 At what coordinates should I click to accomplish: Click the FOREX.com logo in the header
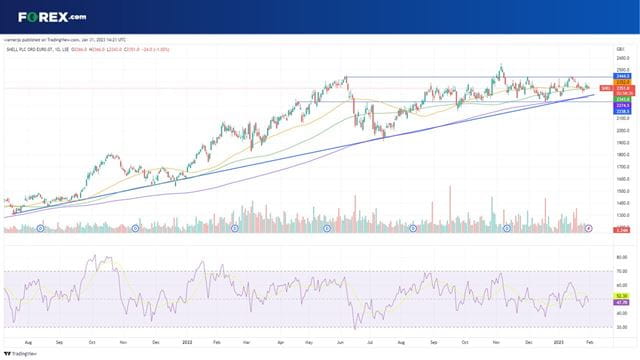tap(52, 17)
